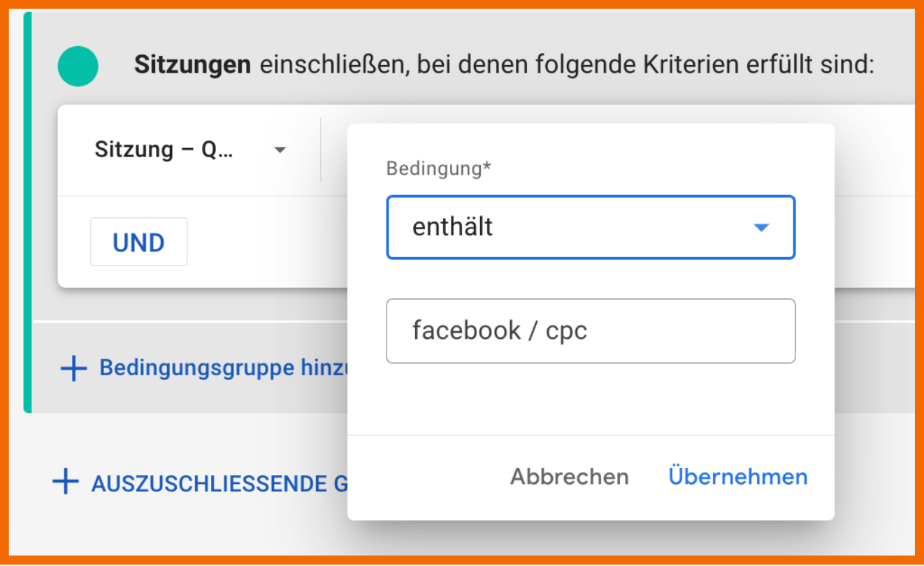Cancel the dialog via "Abbrechen"
The height and width of the screenshot is (566, 924).
(569, 477)
